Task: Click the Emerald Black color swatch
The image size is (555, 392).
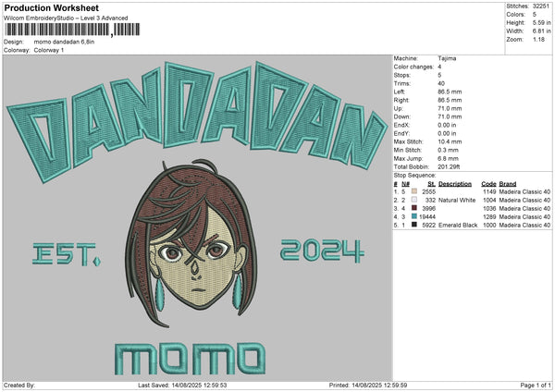Action: tap(414, 225)
